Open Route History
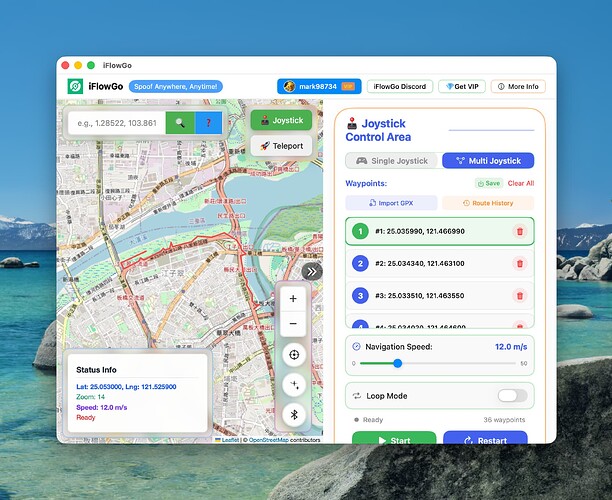The height and width of the screenshot is (500, 612). pyautogui.click(x=488, y=203)
